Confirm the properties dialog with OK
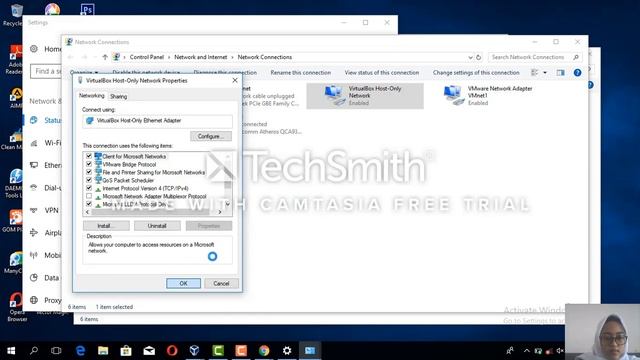Image resolution: width=640 pixels, height=360 pixels. pos(183,283)
